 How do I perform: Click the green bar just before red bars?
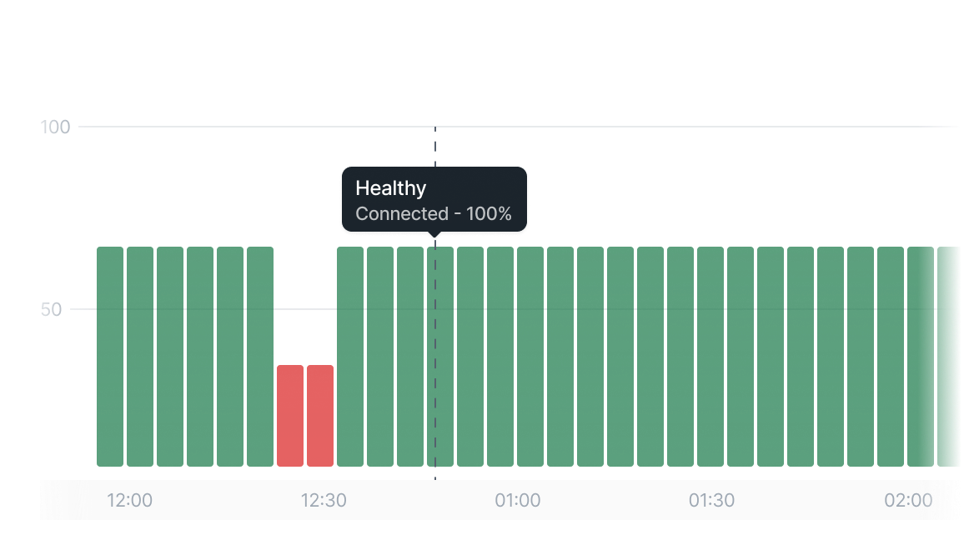coord(260,357)
